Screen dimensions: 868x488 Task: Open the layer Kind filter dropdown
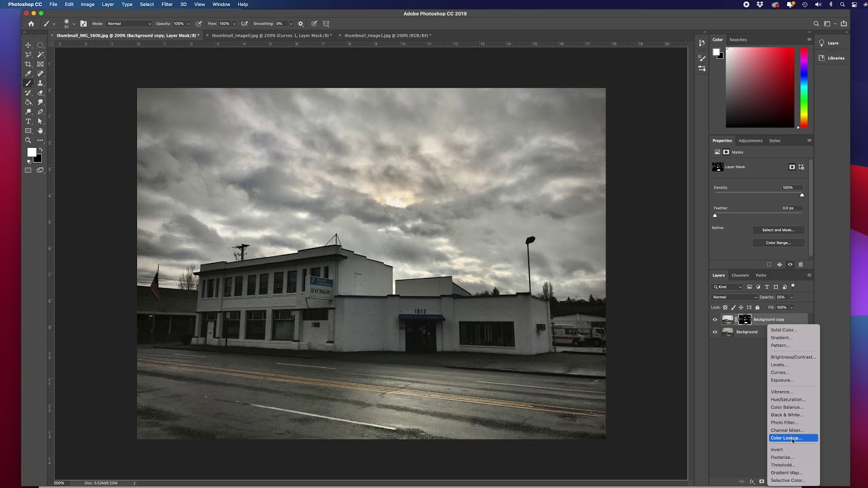(x=727, y=287)
